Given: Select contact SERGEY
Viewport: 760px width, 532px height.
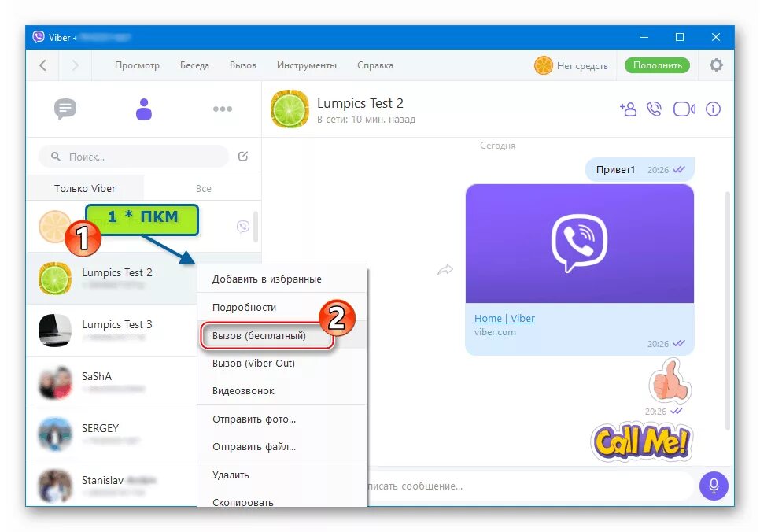Looking at the screenshot, I should click(112, 434).
